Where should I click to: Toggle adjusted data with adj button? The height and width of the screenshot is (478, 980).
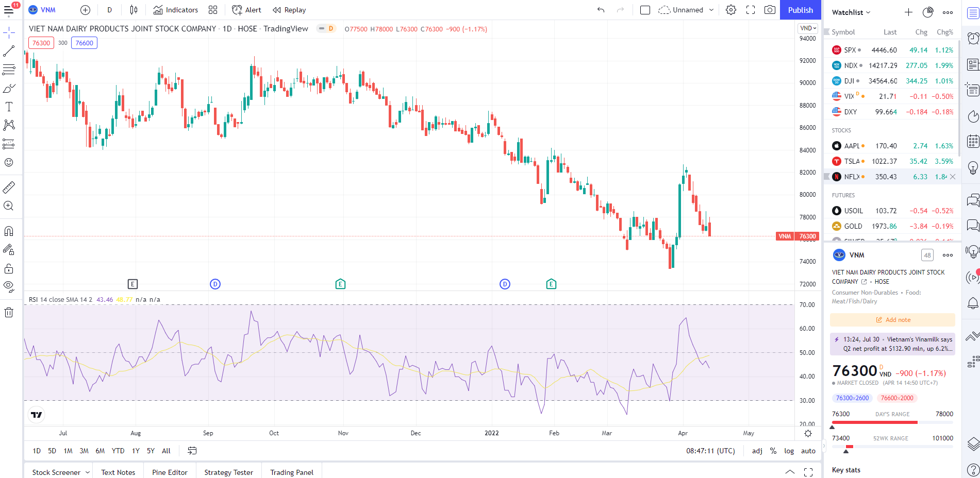[x=757, y=451]
